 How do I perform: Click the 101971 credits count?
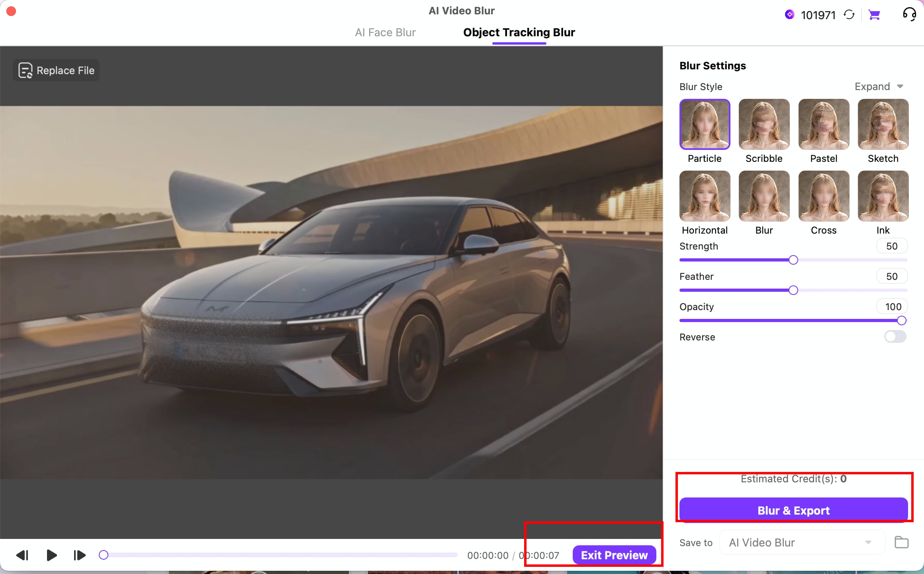[x=818, y=15]
